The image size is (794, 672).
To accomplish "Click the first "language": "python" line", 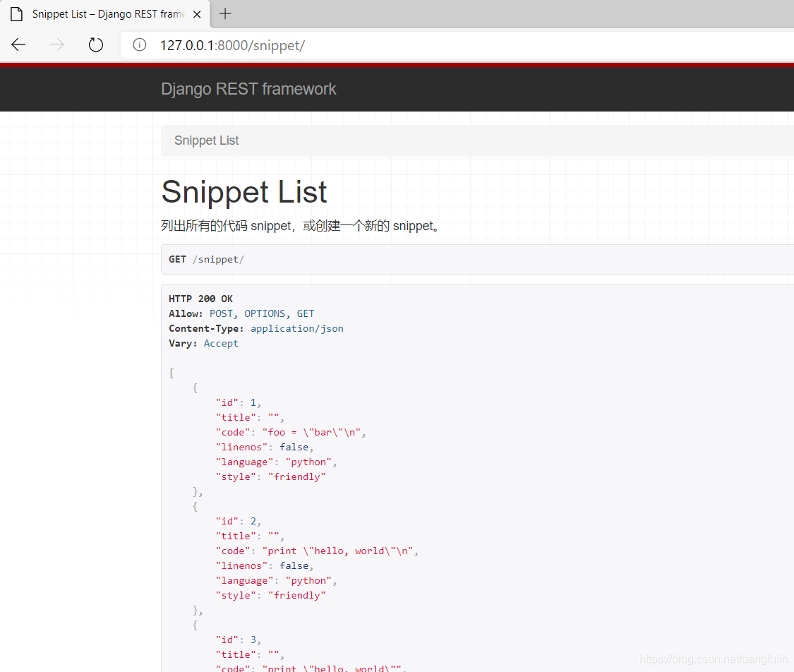I will [277, 462].
